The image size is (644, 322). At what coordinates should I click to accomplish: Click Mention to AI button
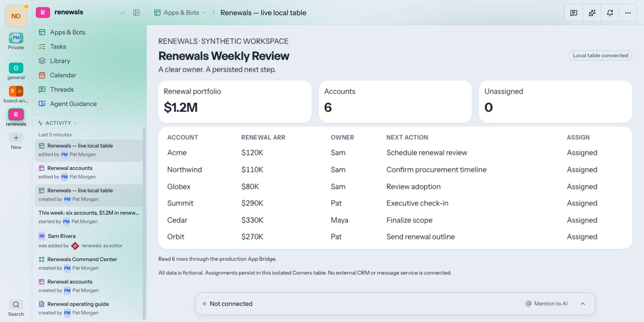point(546,304)
